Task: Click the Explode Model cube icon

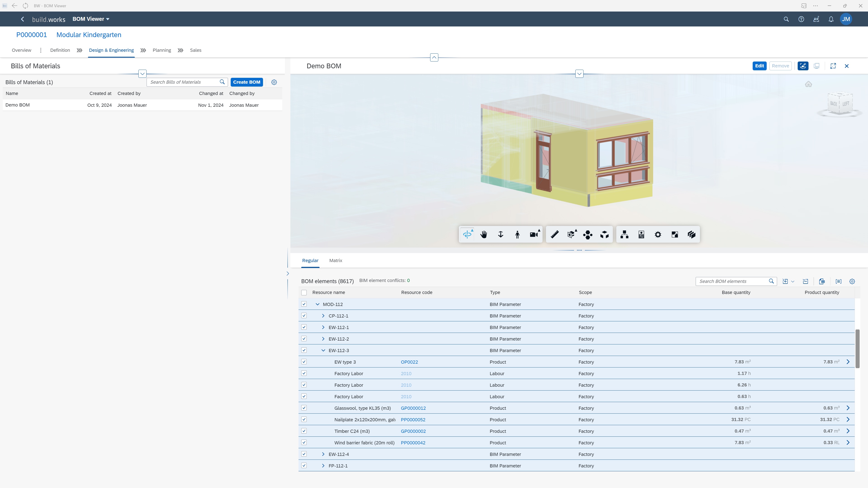Action: pos(604,235)
